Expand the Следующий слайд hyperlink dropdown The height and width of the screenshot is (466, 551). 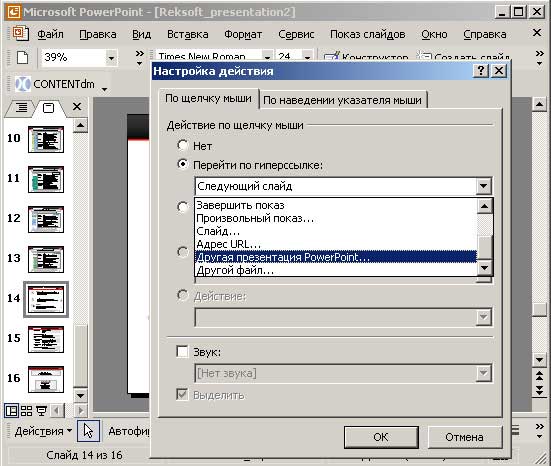point(484,186)
